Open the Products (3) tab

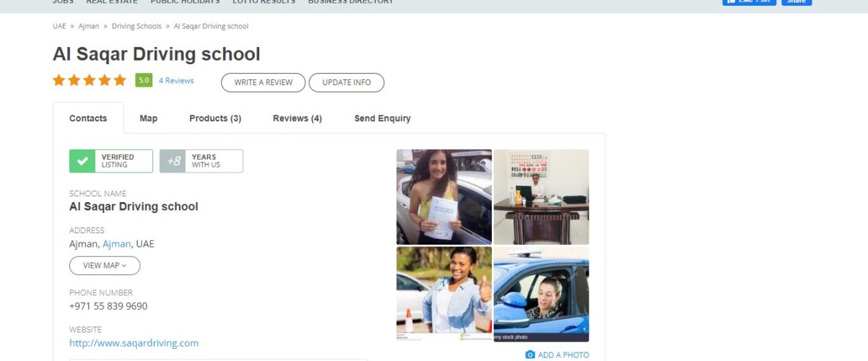click(x=215, y=118)
